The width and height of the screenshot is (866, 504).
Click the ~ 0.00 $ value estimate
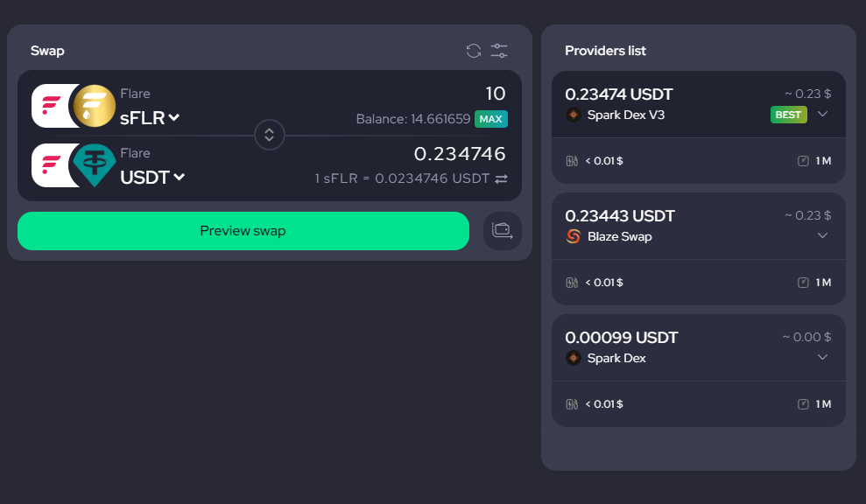806,337
